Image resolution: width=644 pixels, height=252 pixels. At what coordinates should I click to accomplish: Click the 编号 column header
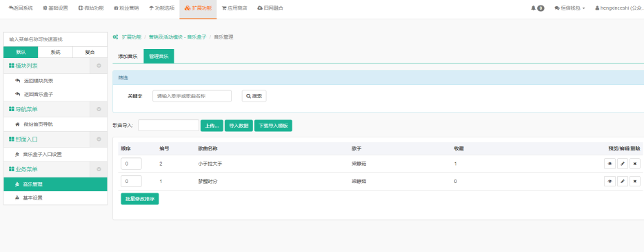point(164,148)
